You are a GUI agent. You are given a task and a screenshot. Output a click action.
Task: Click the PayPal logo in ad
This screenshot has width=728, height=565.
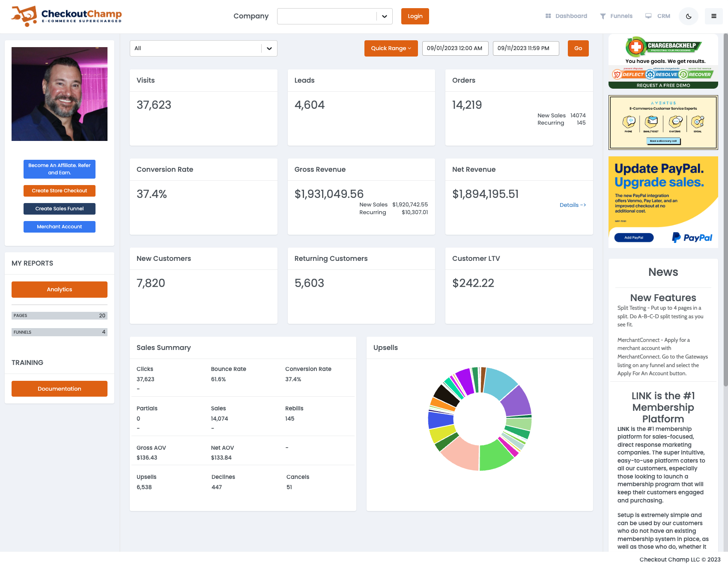[x=692, y=237]
